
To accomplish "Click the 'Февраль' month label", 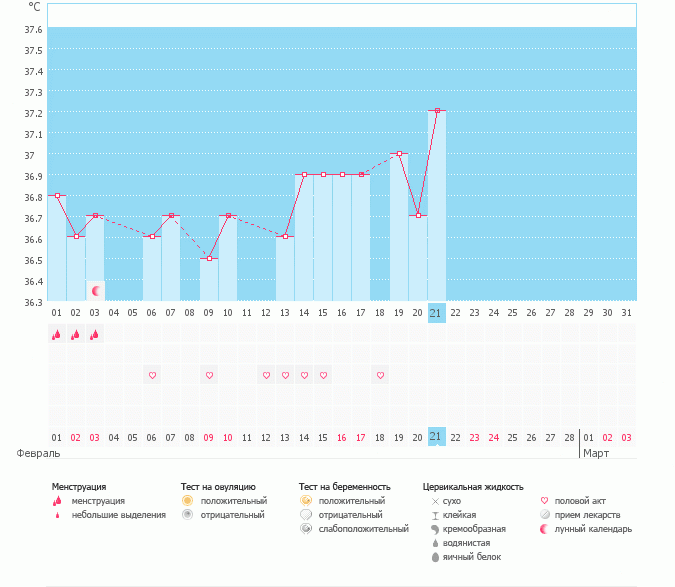I will (x=33, y=453).
